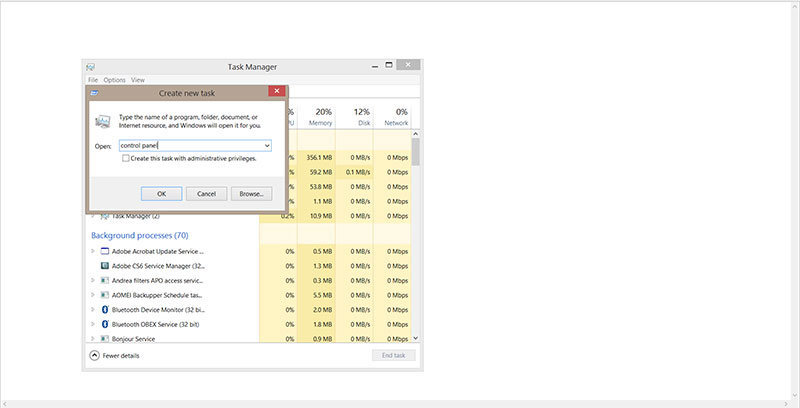Click the 0.2% CPU cell
Screen dimensions: 800x408
[x=279, y=216]
